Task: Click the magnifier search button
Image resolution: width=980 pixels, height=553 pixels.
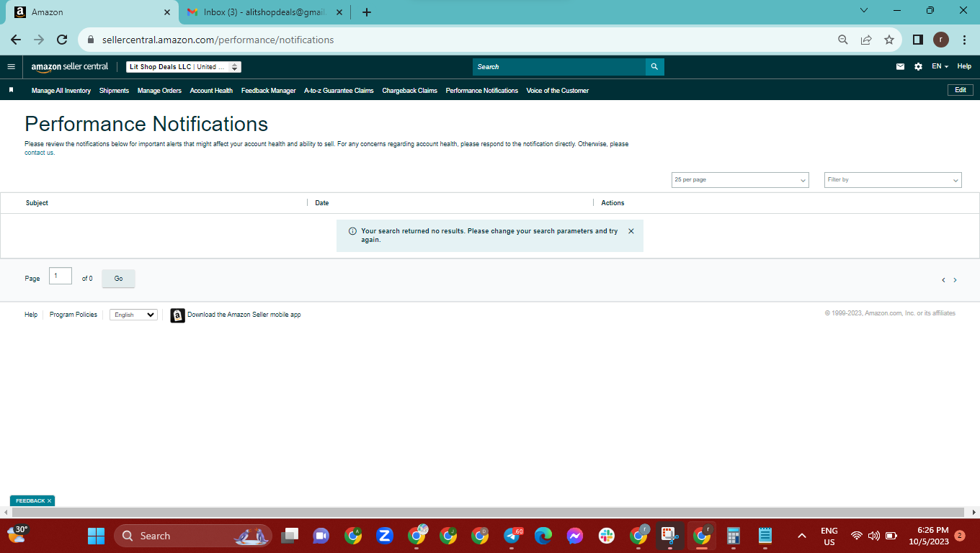Action: 654,67
